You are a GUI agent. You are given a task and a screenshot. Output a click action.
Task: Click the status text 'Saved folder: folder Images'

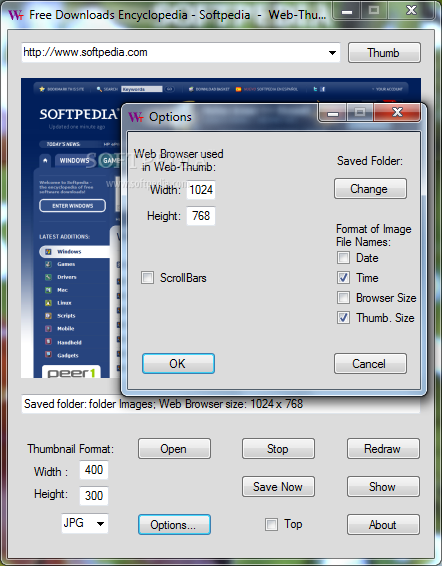coord(90,404)
